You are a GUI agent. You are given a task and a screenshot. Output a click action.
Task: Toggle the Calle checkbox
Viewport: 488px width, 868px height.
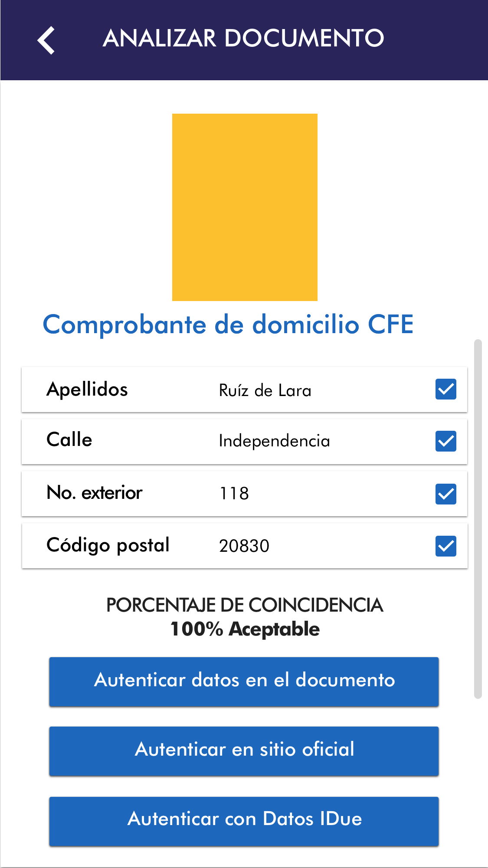445,441
